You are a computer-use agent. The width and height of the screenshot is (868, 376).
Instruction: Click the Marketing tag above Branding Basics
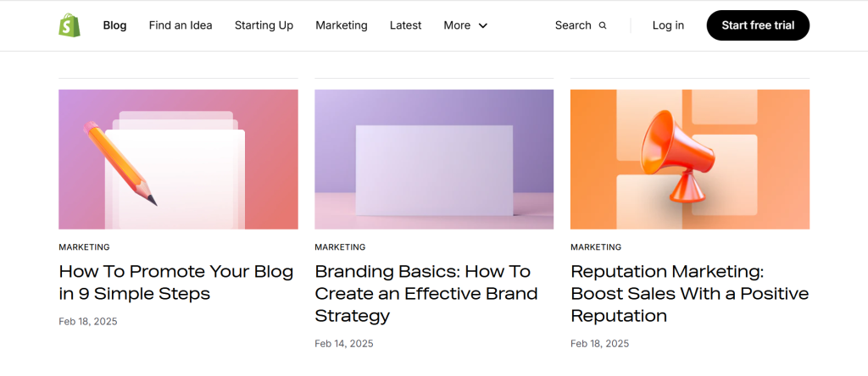(x=340, y=247)
